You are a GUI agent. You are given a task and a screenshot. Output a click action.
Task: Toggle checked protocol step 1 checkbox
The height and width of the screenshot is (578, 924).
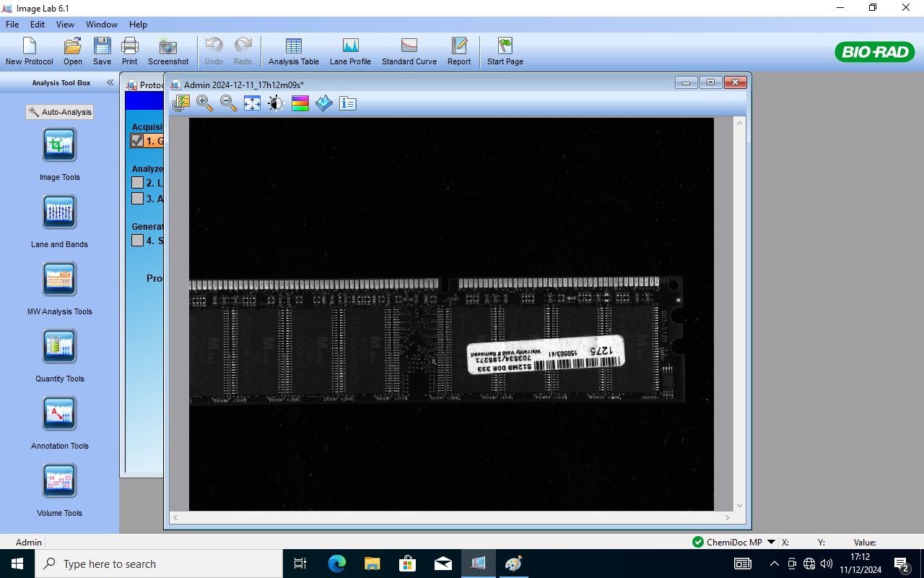(x=137, y=141)
